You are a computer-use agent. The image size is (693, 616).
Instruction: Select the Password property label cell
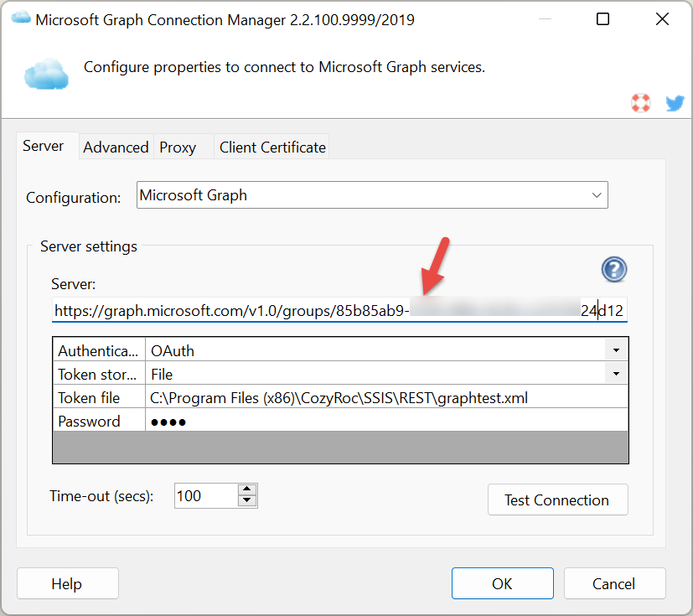coord(99,421)
